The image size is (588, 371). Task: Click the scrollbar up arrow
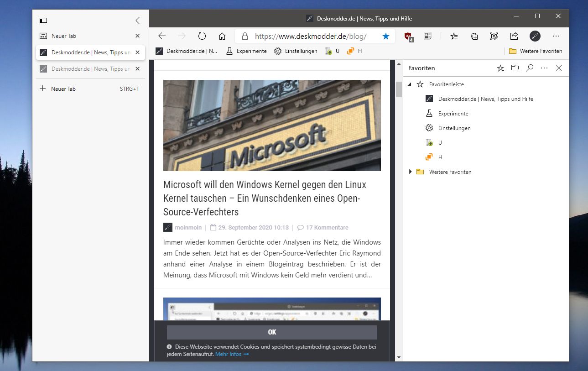[x=399, y=63]
